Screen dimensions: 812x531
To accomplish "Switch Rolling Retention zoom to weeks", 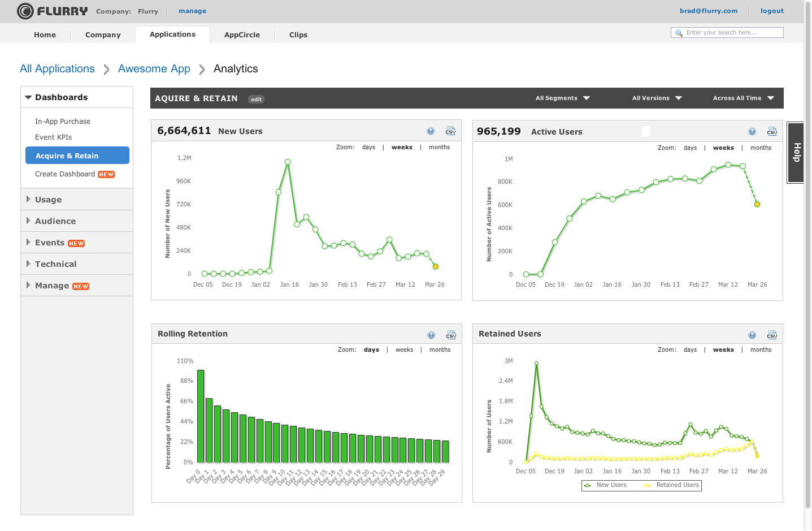I will pos(404,349).
